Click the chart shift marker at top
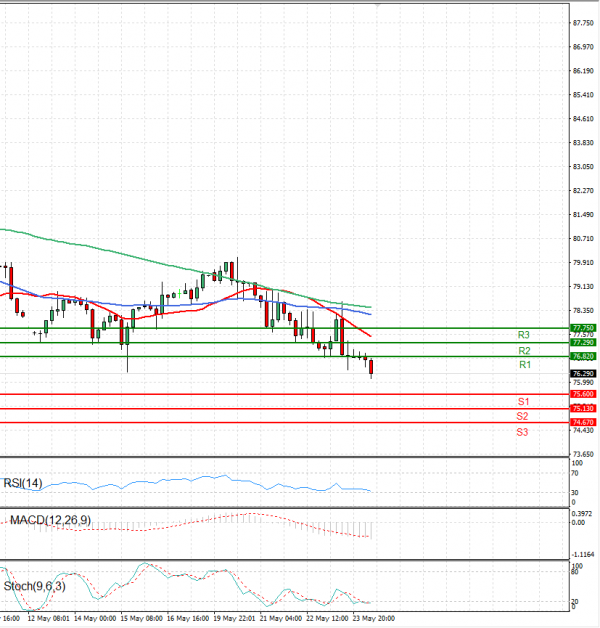The image size is (600, 628). point(377,6)
